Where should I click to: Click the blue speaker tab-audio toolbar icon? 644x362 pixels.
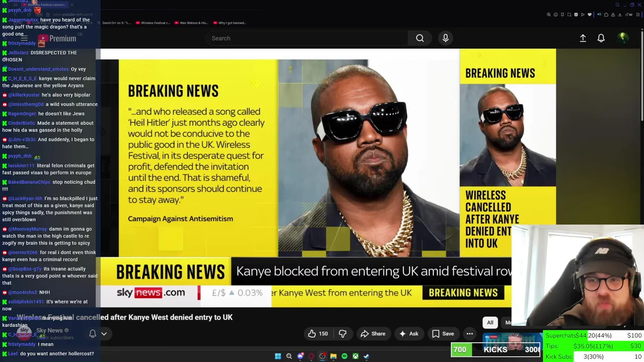point(599,15)
